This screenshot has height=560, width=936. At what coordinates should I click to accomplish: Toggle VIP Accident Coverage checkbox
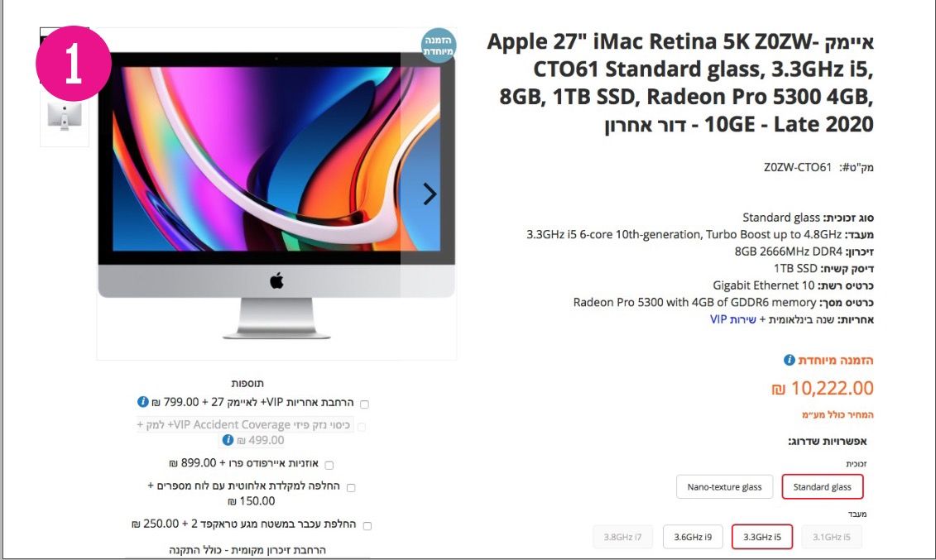362,427
